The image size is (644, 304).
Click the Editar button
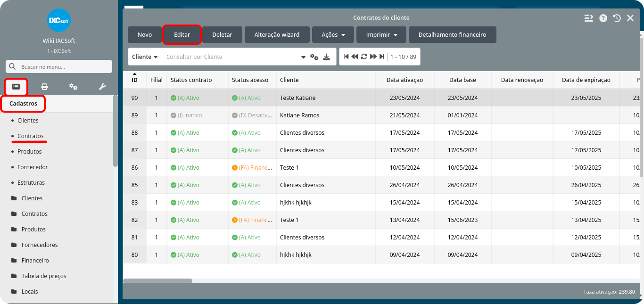[x=182, y=35]
